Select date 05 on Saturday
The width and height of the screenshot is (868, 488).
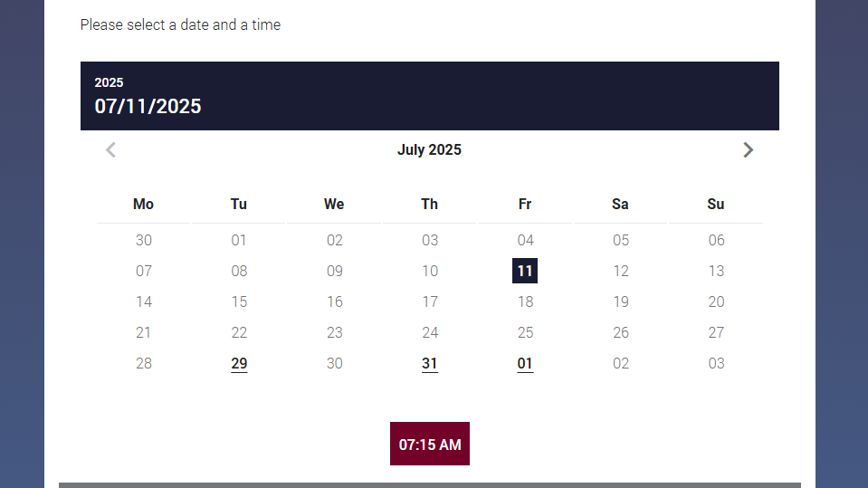pos(621,241)
